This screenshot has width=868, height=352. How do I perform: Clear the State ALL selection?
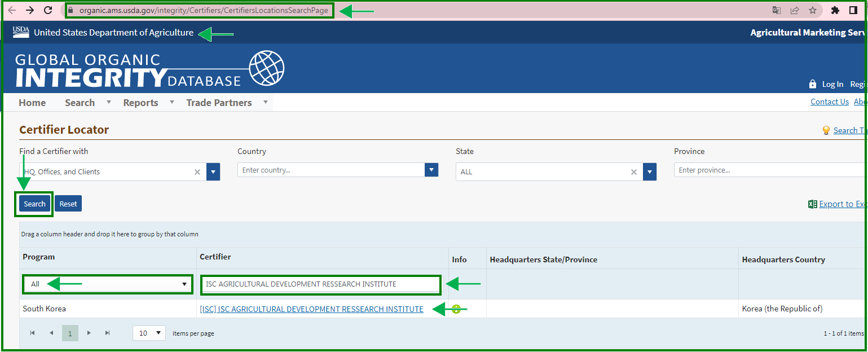(634, 172)
